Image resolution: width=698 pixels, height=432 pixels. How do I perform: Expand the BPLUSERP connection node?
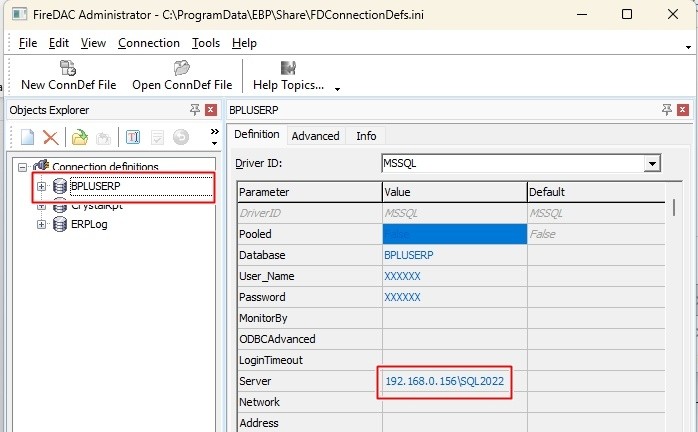(x=42, y=186)
